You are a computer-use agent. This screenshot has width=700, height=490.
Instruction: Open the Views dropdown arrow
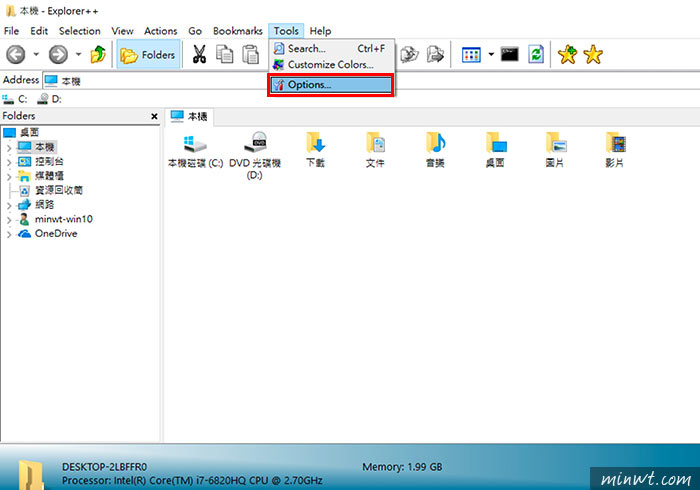click(491, 54)
